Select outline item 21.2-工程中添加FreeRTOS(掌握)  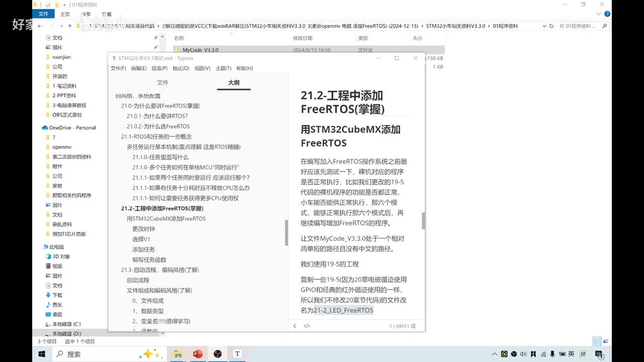click(x=162, y=208)
